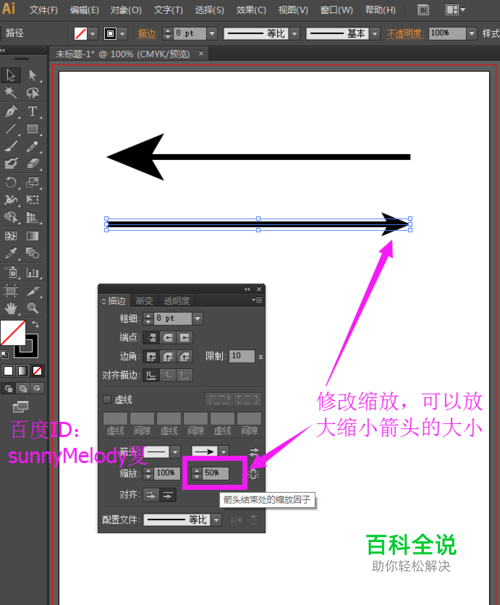The height and width of the screenshot is (605, 500).
Task: Open Adobe Bridge from top bar
Action: 423,10
